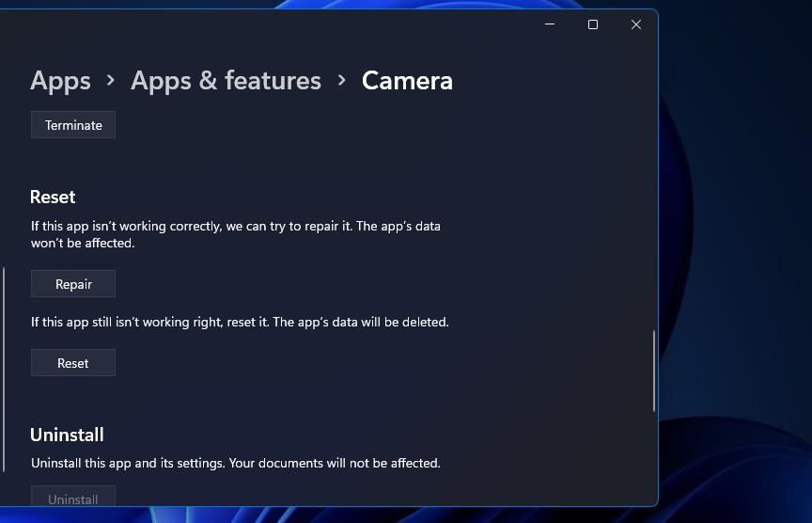Click the text warning data will be deleted
The image size is (812, 523).
(240, 322)
